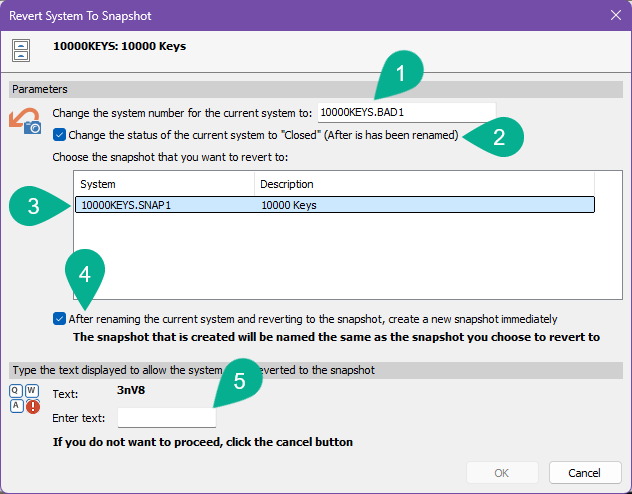Select the 10000KEYS.SNAP1 snapshot row
This screenshot has width=632, height=494.
164,205
